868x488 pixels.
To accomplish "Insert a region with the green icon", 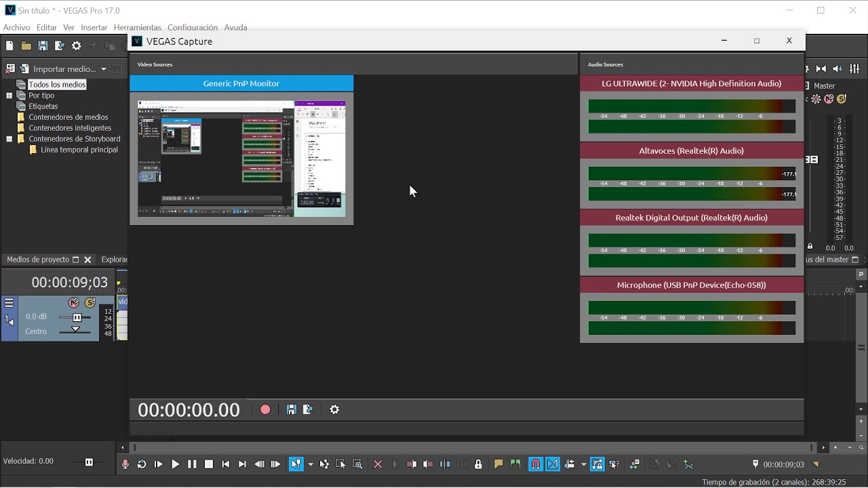I will pyautogui.click(x=515, y=464).
